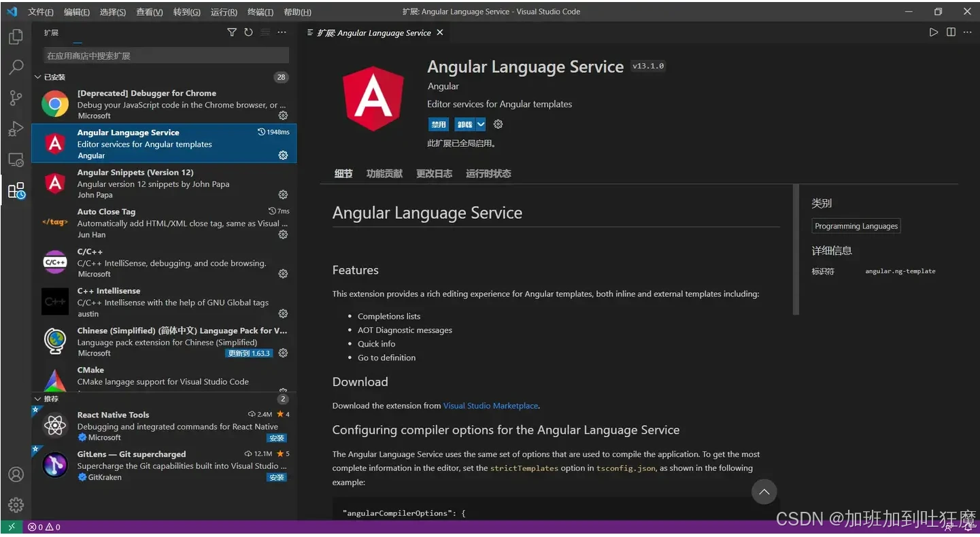Install GitLens extension
The height and width of the screenshot is (537, 980).
tap(276, 477)
